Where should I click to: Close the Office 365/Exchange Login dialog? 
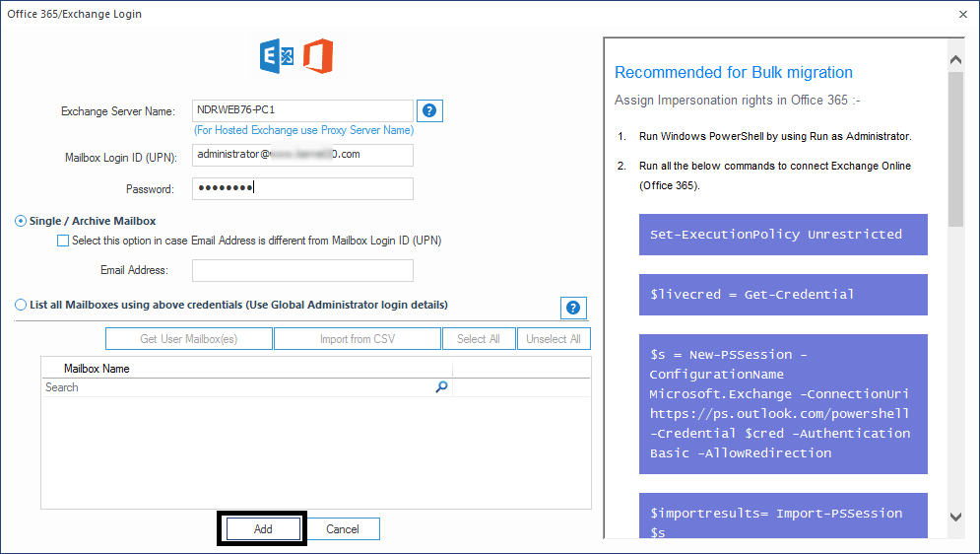point(963,14)
